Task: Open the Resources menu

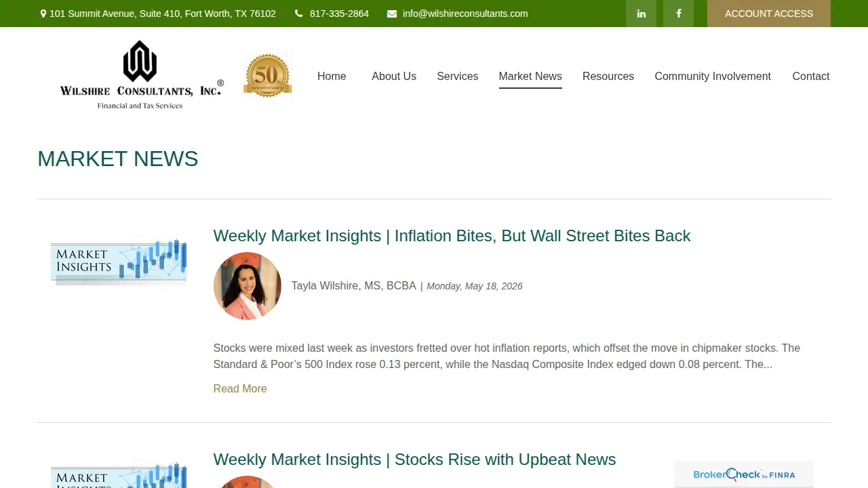Action: (x=608, y=76)
